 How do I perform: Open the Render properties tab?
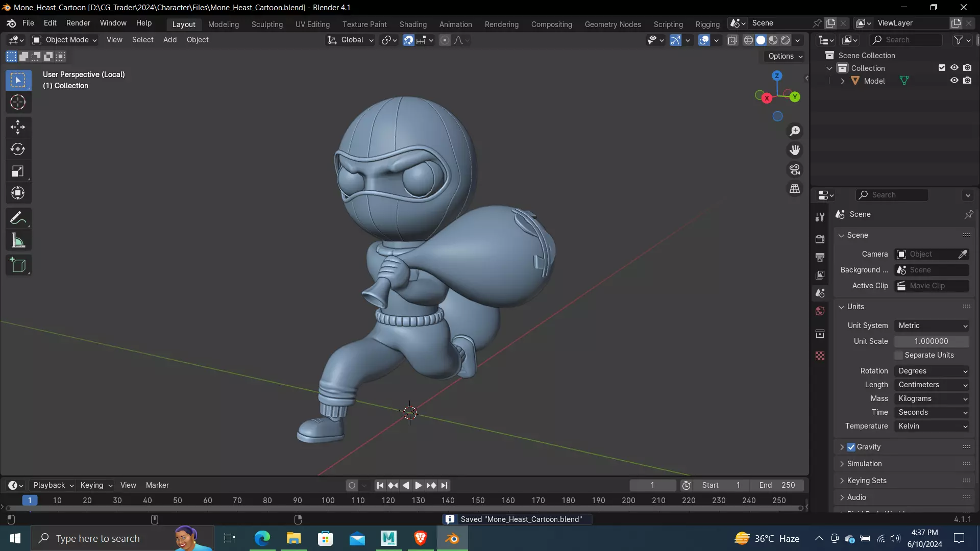click(x=820, y=239)
